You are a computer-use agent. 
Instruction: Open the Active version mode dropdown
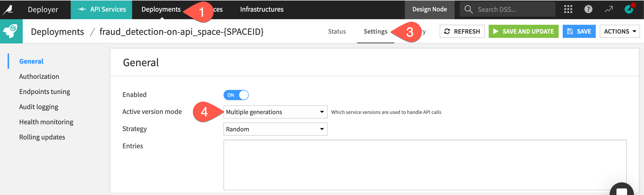[275, 112]
